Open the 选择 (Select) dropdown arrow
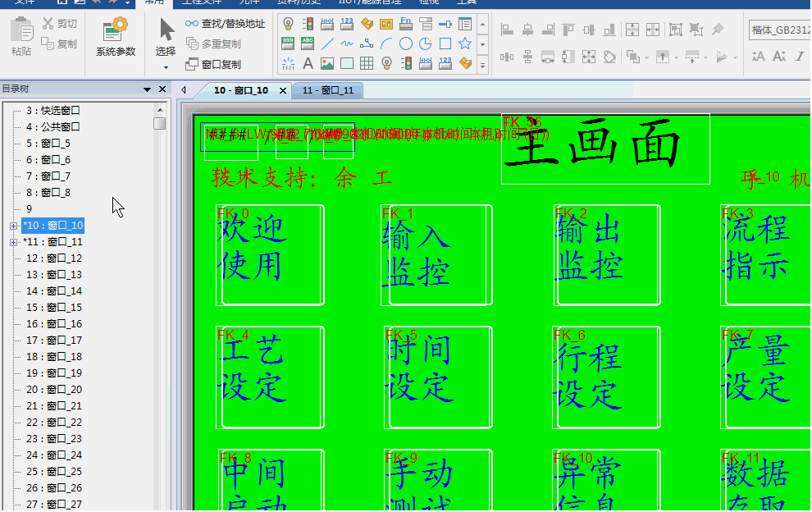812x512 pixels. point(167,67)
